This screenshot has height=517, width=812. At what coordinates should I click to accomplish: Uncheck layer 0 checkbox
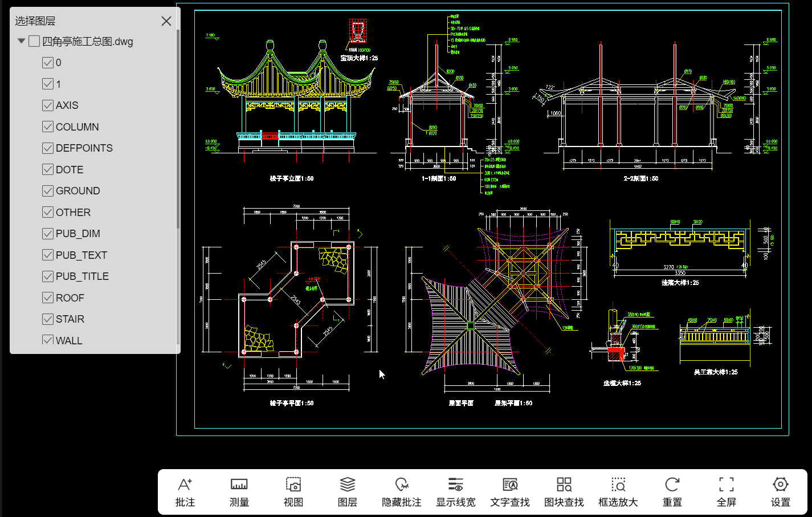coord(48,63)
